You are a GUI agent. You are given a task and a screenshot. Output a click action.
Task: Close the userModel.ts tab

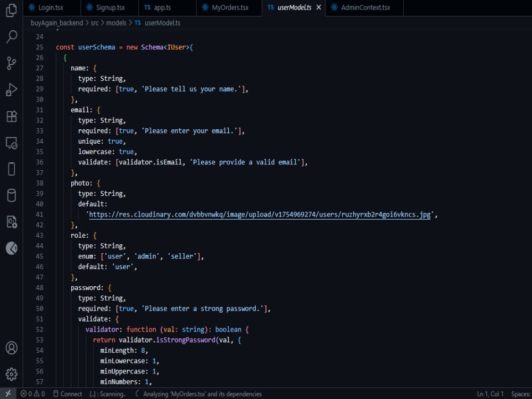(x=319, y=7)
